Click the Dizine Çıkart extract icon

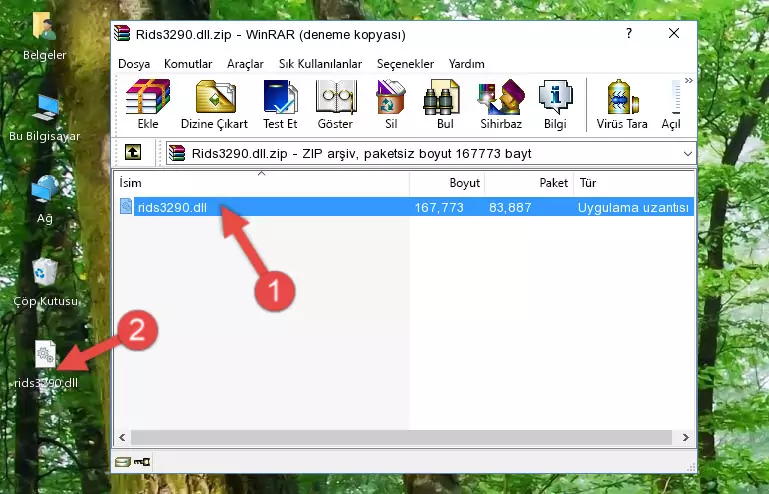(215, 104)
